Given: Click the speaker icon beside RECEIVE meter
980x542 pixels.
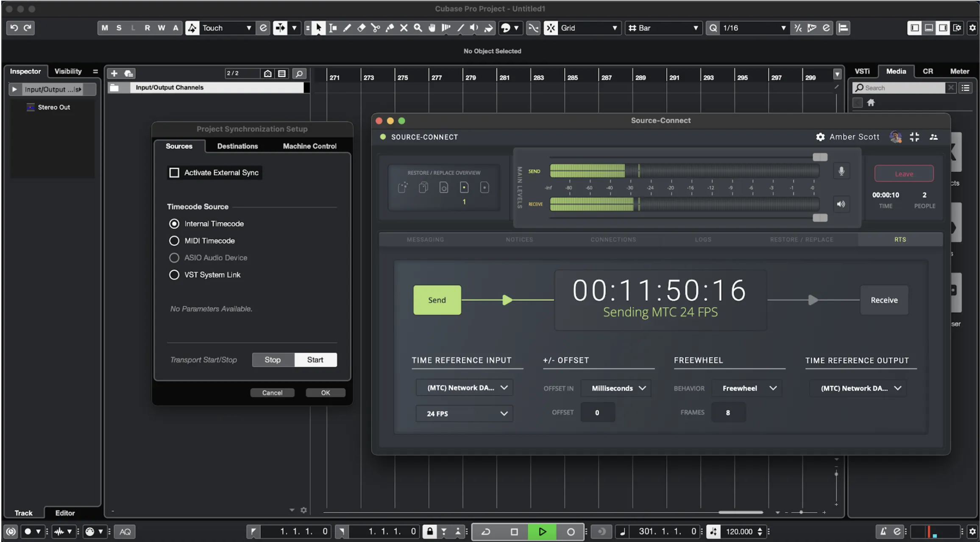Looking at the screenshot, I should pyautogui.click(x=841, y=204).
